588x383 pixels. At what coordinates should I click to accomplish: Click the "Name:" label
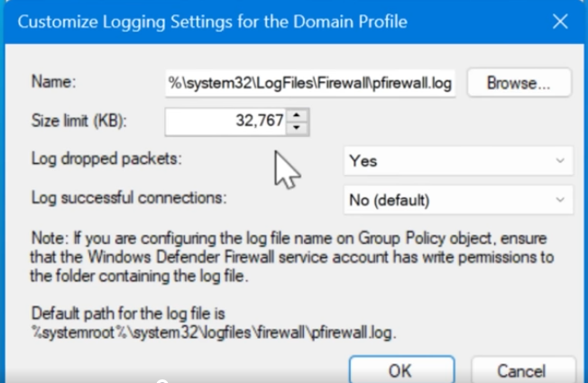point(52,82)
